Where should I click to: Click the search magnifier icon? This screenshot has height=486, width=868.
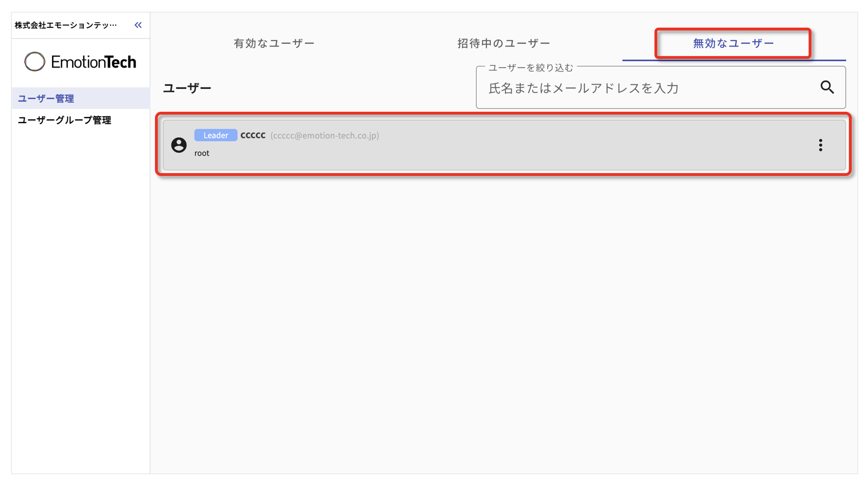click(827, 87)
